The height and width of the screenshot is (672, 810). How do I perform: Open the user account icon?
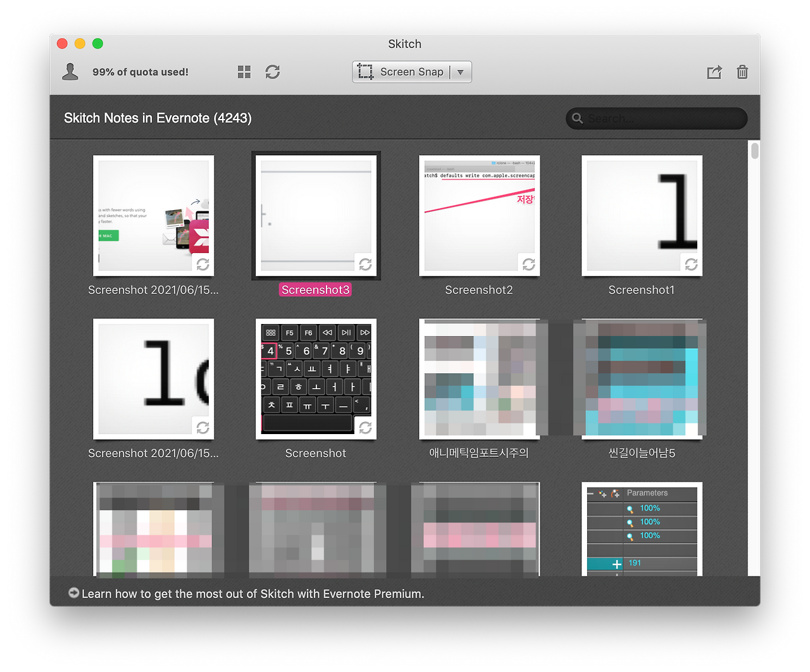click(70, 72)
